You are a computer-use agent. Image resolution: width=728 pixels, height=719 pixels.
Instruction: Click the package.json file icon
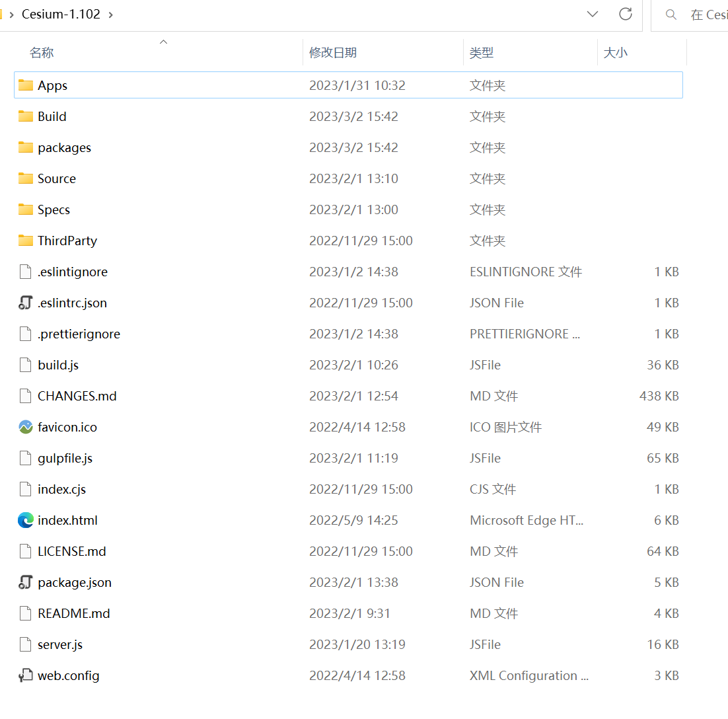pyautogui.click(x=26, y=582)
